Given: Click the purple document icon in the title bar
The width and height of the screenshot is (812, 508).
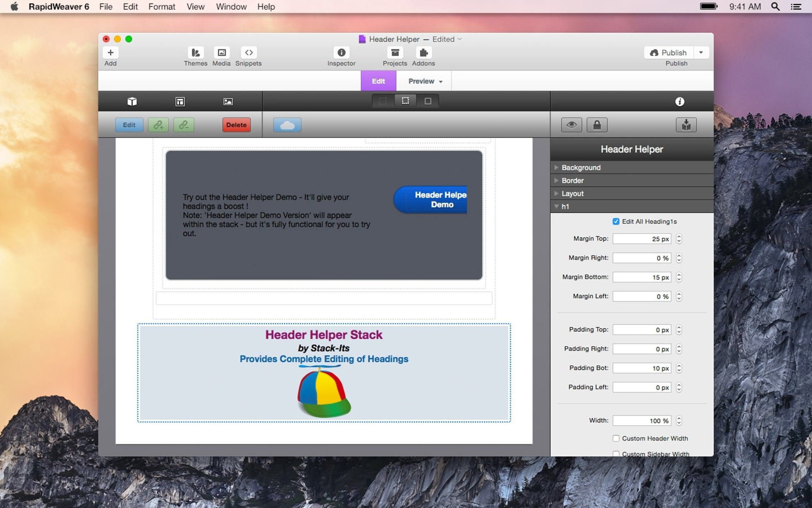Looking at the screenshot, I should tap(362, 39).
